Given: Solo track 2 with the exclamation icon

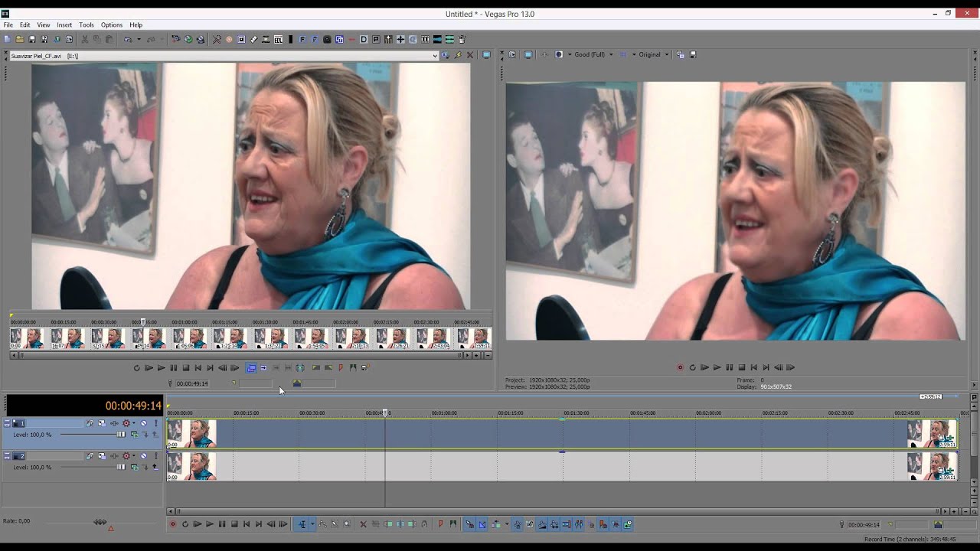Looking at the screenshot, I should click(156, 456).
